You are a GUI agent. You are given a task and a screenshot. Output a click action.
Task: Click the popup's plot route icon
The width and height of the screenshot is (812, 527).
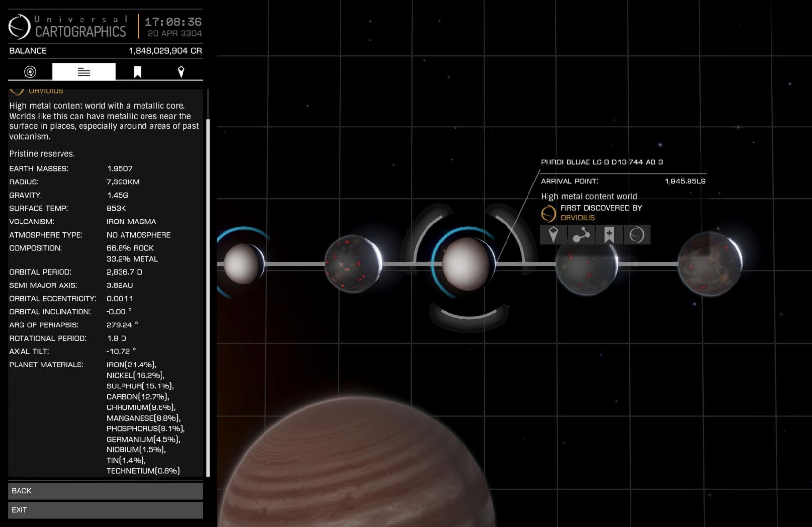tap(581, 235)
